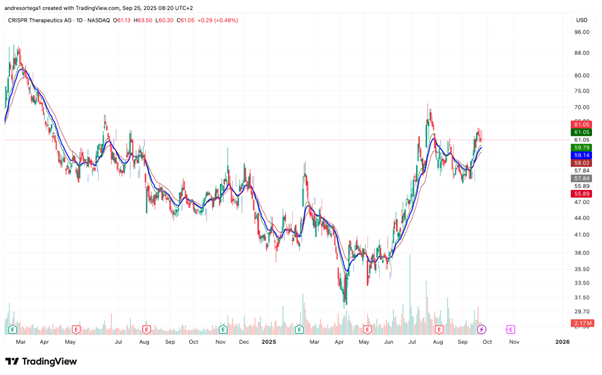
Task: Click the 44.00 price axis label
Action: pyautogui.click(x=582, y=218)
